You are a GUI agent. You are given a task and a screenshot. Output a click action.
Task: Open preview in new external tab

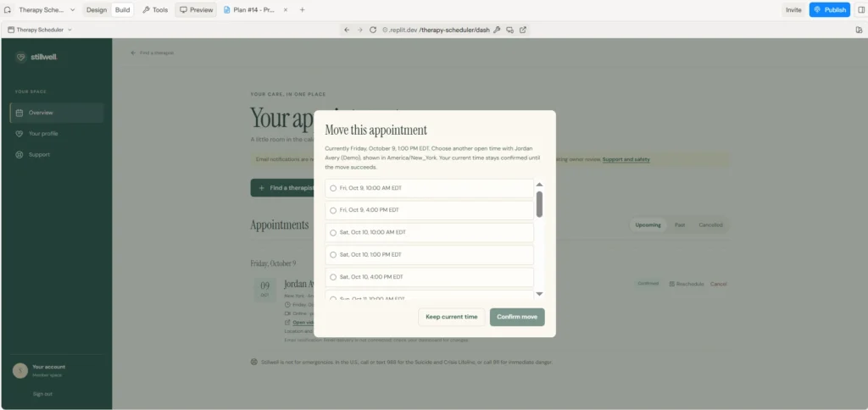pyautogui.click(x=523, y=30)
